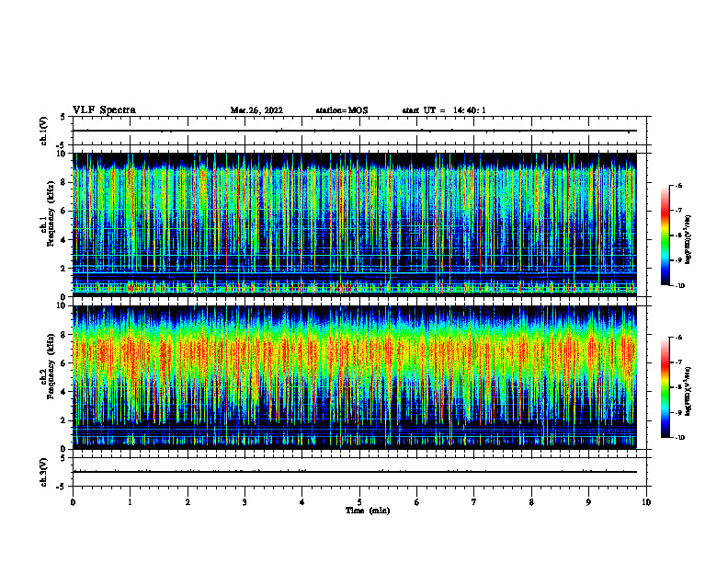Click inside the ch.1 spectrogram panel

tap(354, 224)
